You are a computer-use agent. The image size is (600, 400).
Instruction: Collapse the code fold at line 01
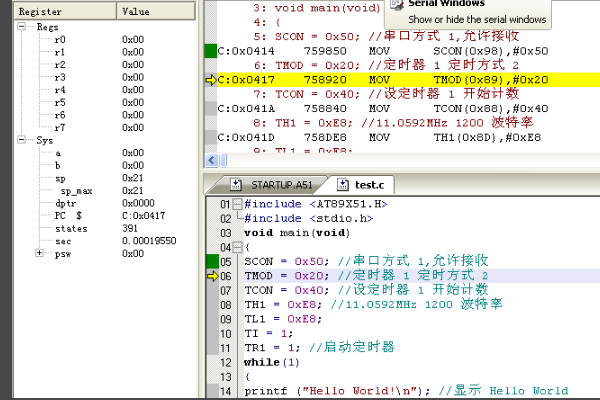coord(237,204)
